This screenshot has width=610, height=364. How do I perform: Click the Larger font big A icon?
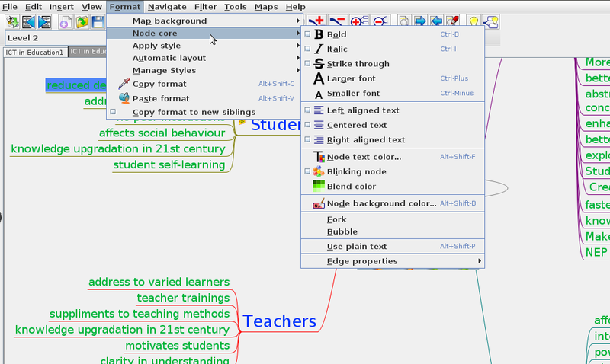tap(319, 78)
